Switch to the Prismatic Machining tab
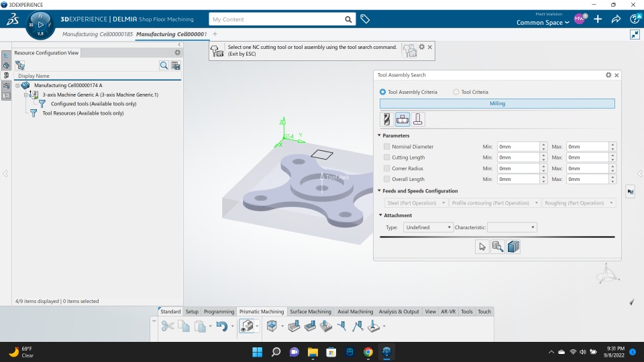644x362 pixels. tap(262, 312)
